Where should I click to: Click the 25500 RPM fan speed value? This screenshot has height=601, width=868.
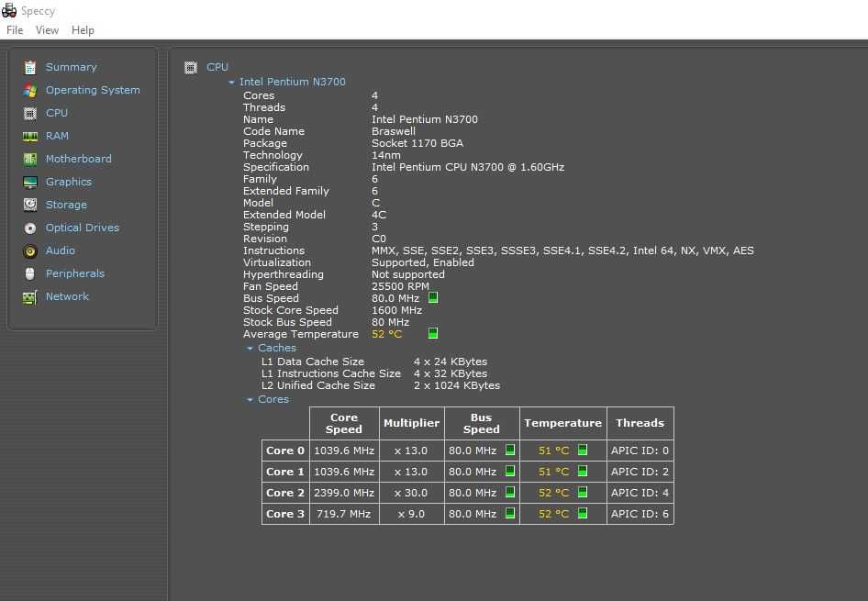click(400, 286)
